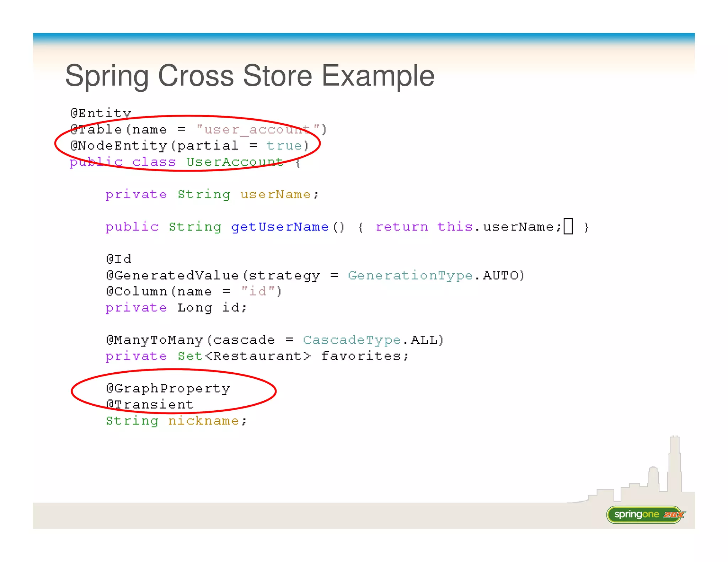Click the "private Long id;" line

[176, 308]
